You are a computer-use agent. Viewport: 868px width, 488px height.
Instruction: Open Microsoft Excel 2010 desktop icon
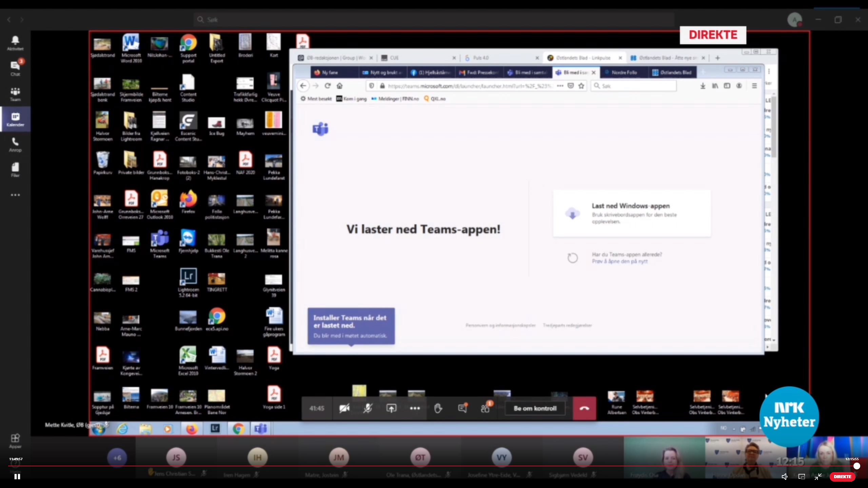(x=188, y=361)
